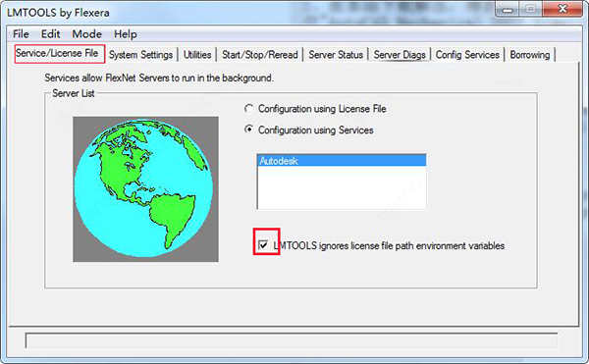Image resolution: width=589 pixels, height=364 pixels.
Task: Click the globe image in Server List
Action: pos(145,188)
